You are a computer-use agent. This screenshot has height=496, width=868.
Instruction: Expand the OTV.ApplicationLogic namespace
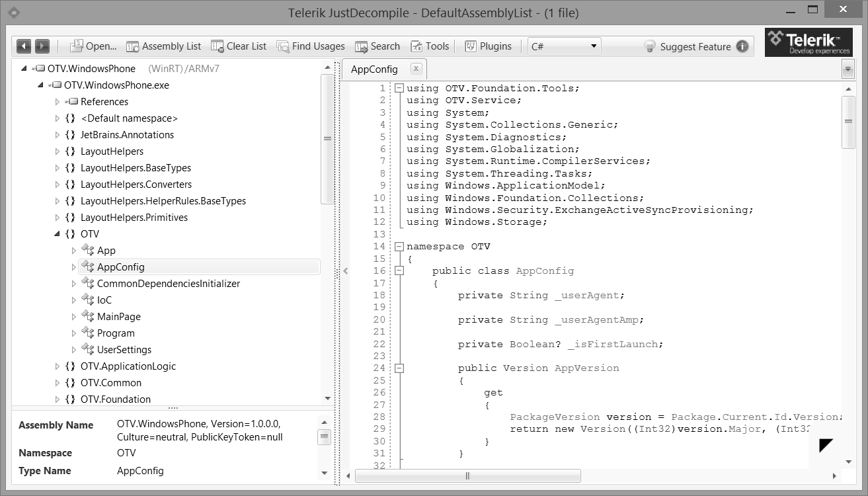click(x=58, y=366)
